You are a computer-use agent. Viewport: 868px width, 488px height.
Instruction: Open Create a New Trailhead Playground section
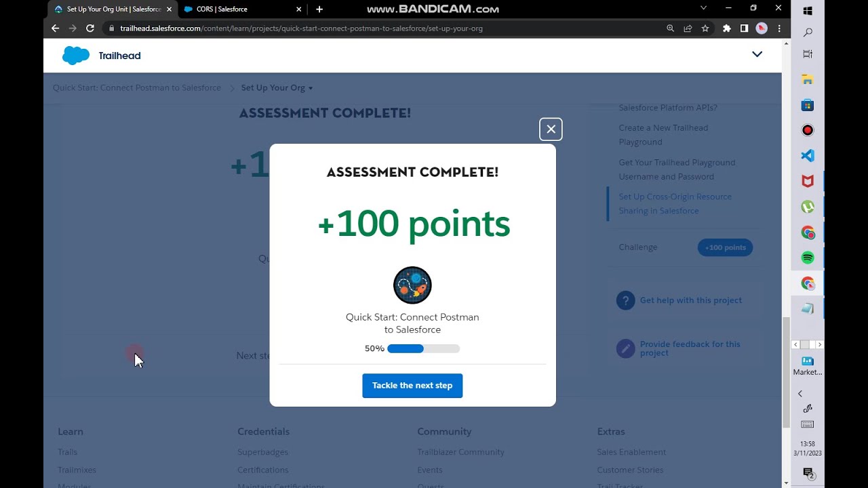(663, 135)
